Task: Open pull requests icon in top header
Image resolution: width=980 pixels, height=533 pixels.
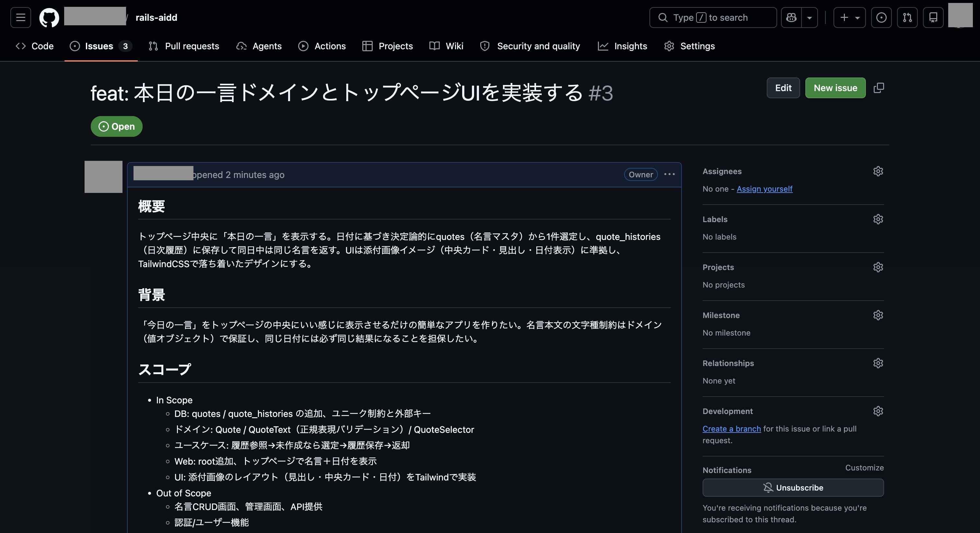Action: tap(907, 18)
